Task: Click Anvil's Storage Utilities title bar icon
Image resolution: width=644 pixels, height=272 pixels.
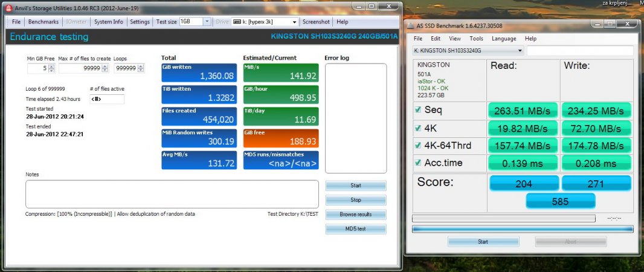Action: 8,7
